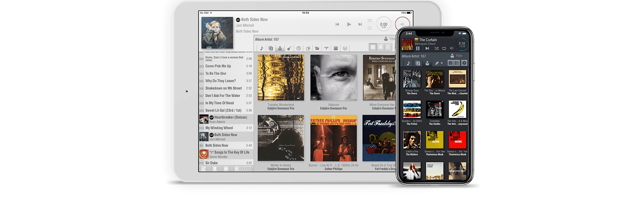Select track My Winding Wheel
The height and width of the screenshot is (207, 644).
click(x=226, y=128)
